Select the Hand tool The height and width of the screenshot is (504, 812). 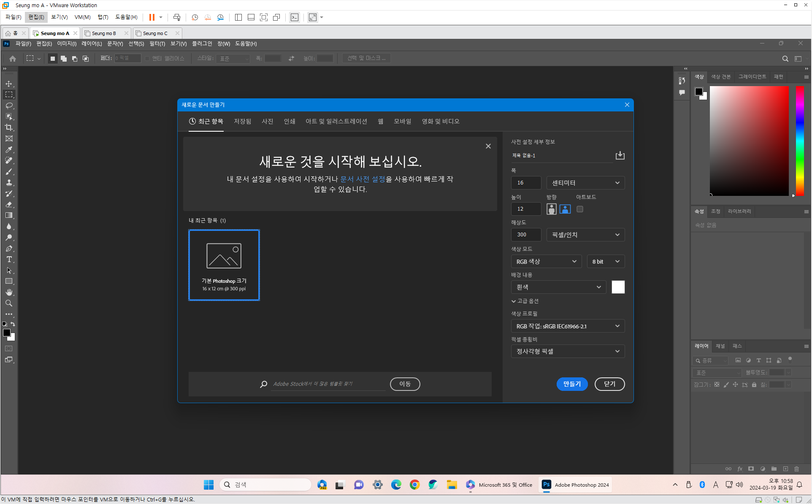9,293
